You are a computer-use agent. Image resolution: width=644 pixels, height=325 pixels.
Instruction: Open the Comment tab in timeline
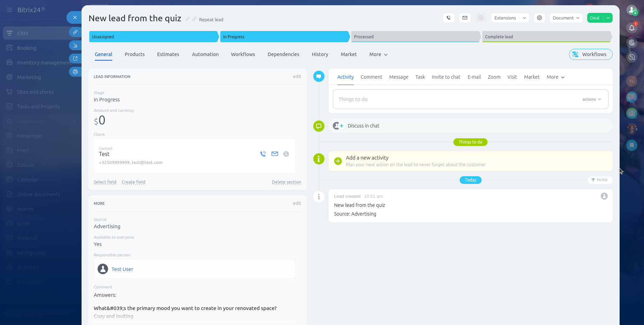tap(371, 77)
